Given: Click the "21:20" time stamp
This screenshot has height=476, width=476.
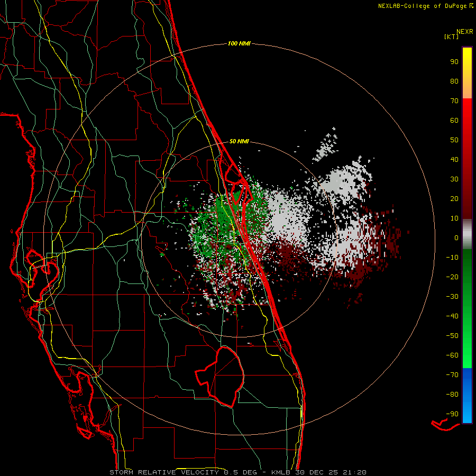Looking at the screenshot, I should click(x=354, y=472).
